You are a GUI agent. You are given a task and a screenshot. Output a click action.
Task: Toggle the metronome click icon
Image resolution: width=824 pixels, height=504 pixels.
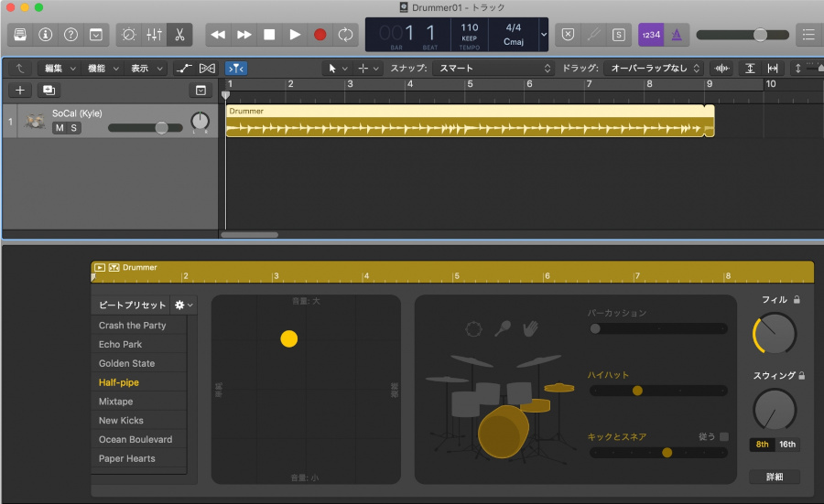pos(677,35)
